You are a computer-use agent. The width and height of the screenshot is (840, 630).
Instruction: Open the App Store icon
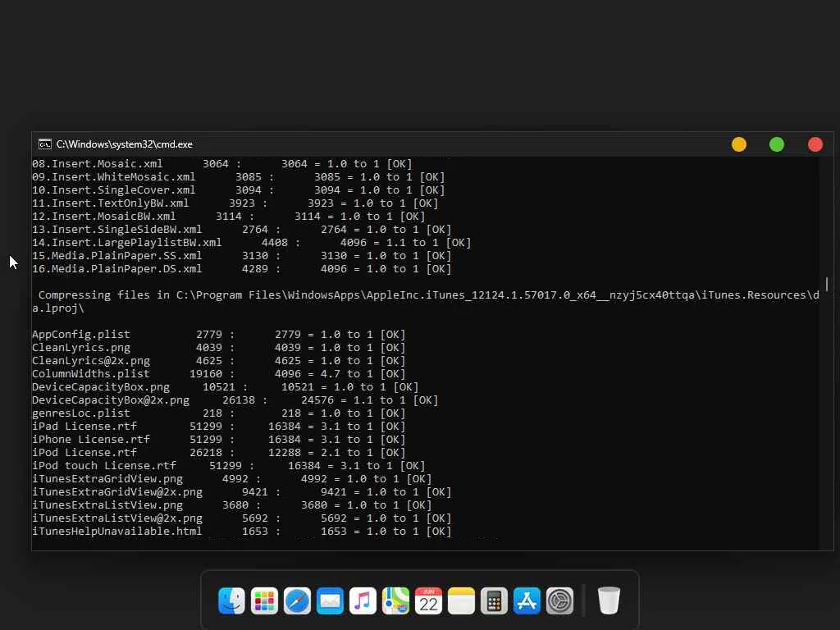click(527, 600)
